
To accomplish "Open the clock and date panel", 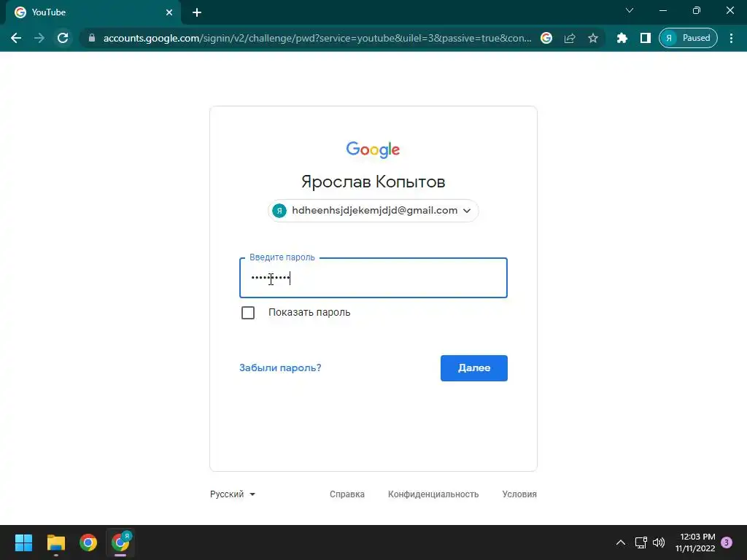I will coord(695,542).
